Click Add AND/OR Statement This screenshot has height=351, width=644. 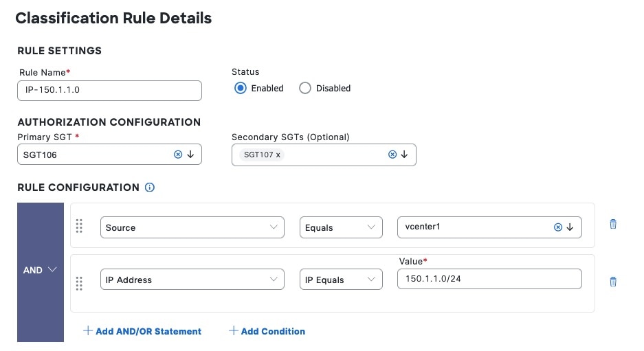(142, 331)
